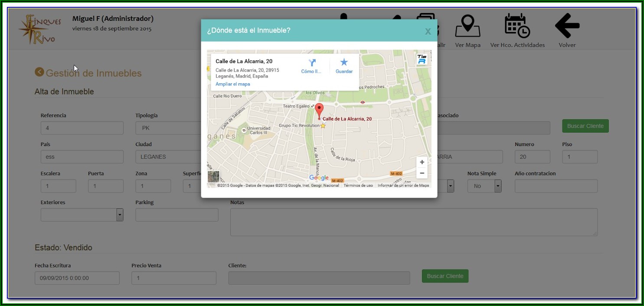Close the ¿Dónde está el Inmueble? dialog
Screen dimensions: 644x306
[x=428, y=31]
